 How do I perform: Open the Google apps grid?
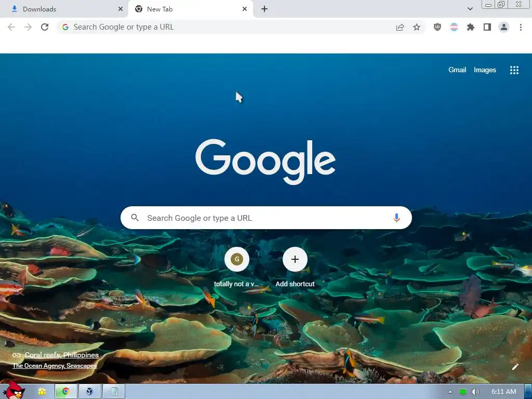tap(514, 70)
